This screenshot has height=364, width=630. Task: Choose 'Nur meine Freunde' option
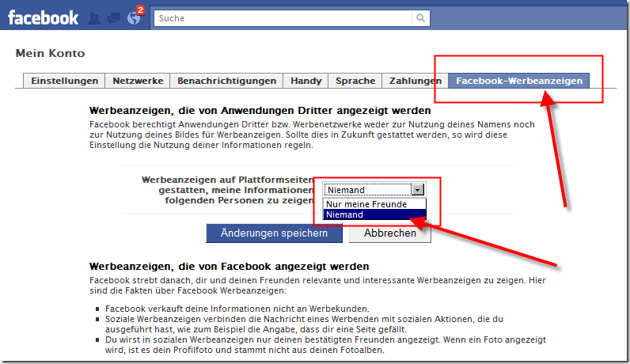click(374, 204)
